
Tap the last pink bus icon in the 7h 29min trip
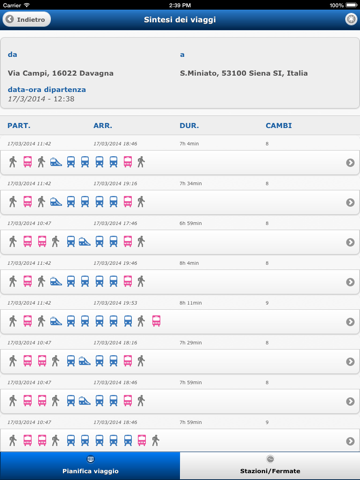[128, 361]
